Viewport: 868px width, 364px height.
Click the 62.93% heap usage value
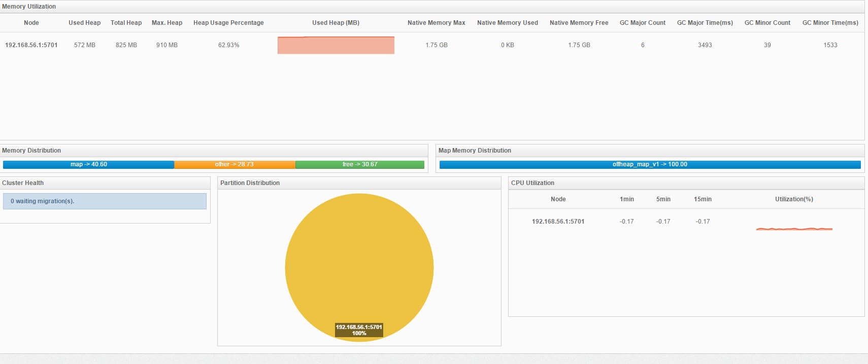click(x=228, y=45)
